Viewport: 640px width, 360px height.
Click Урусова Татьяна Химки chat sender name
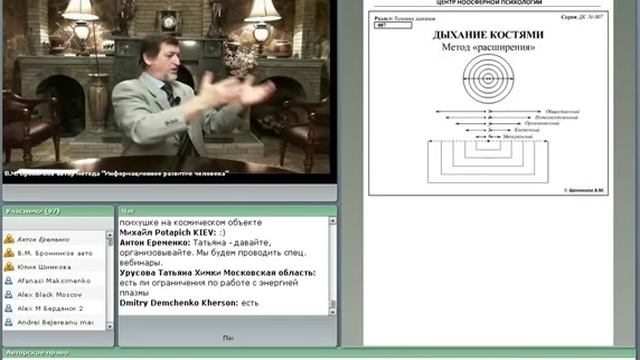click(x=218, y=273)
